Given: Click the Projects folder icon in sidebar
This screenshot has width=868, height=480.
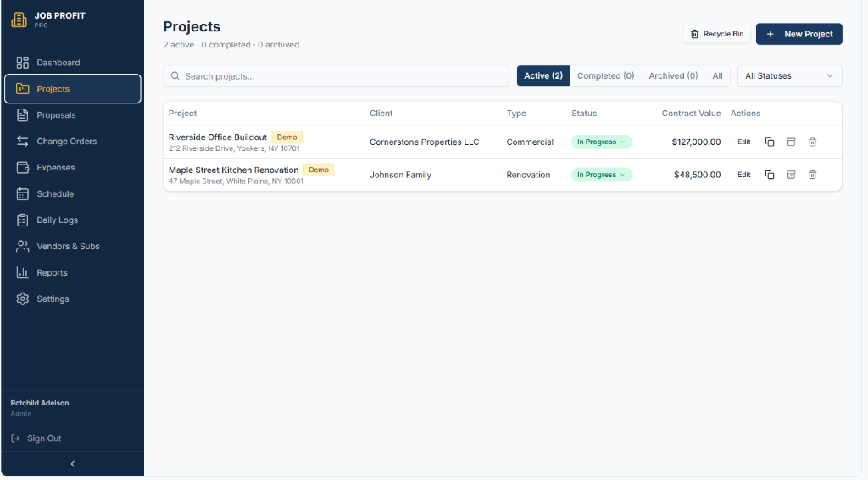Looking at the screenshot, I should coord(22,88).
